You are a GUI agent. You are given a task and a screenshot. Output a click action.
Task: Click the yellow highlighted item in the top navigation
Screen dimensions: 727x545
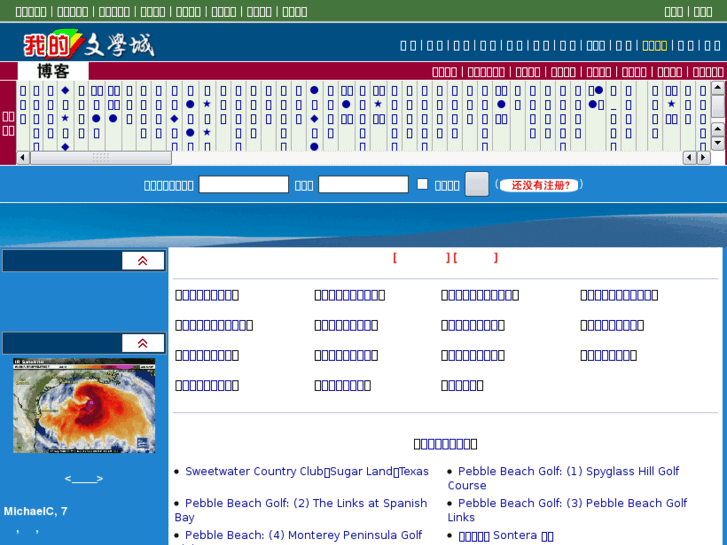655,45
